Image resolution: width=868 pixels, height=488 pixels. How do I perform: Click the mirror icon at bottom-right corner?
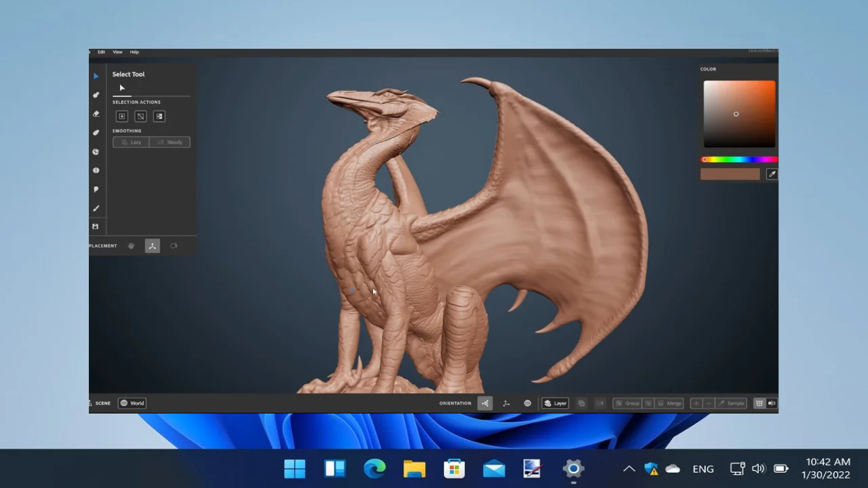coord(772,403)
